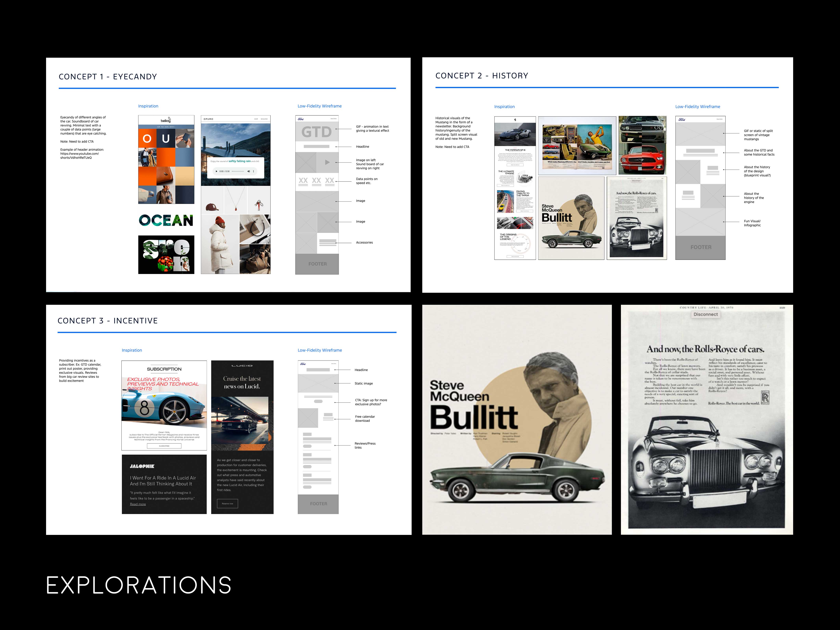Click the Ford logo in Concept 1 wireframe

(301, 119)
